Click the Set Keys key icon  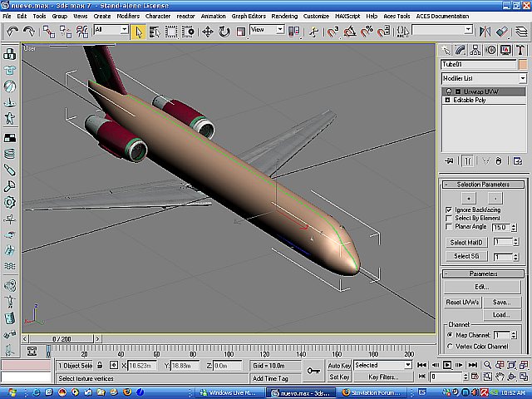tap(313, 371)
